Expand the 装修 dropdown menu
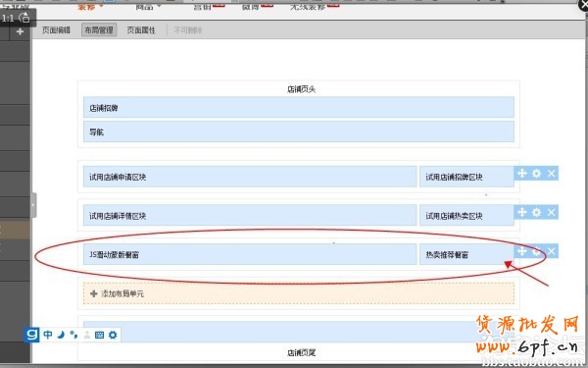This screenshot has height=368, width=588. point(90,7)
